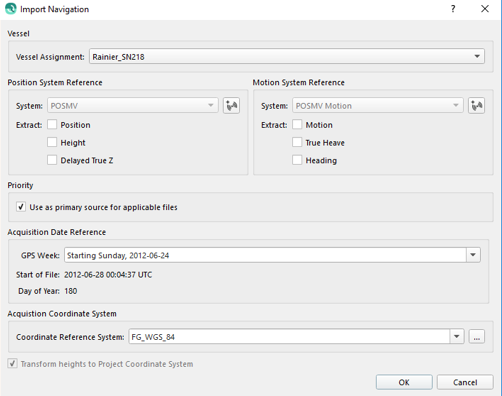502x396 pixels.
Task: Open the POSMV Motion system dropdown
Action: tap(378, 106)
